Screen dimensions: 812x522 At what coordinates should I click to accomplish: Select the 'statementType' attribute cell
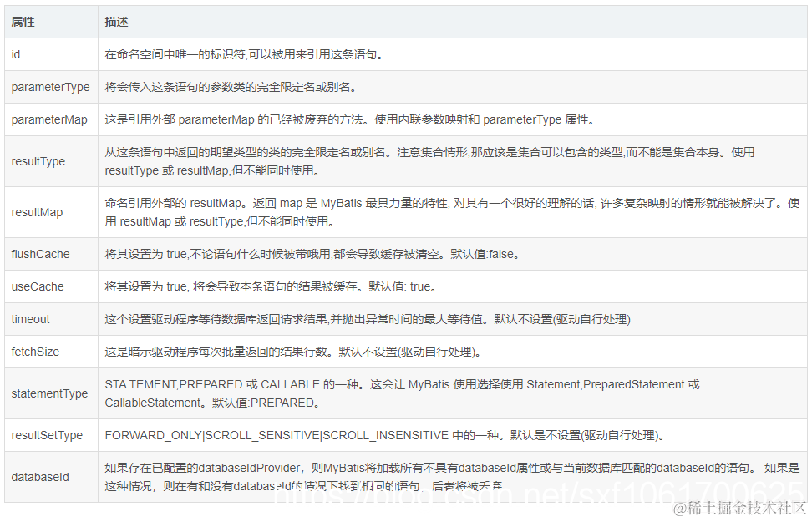[x=50, y=393]
